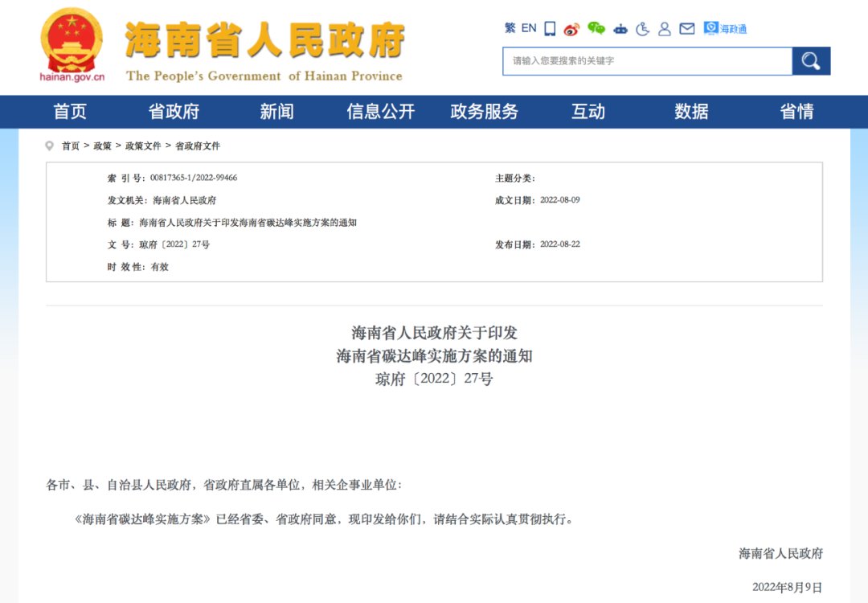Switch language to EN
Screen dimensions: 868x603
tap(529, 28)
